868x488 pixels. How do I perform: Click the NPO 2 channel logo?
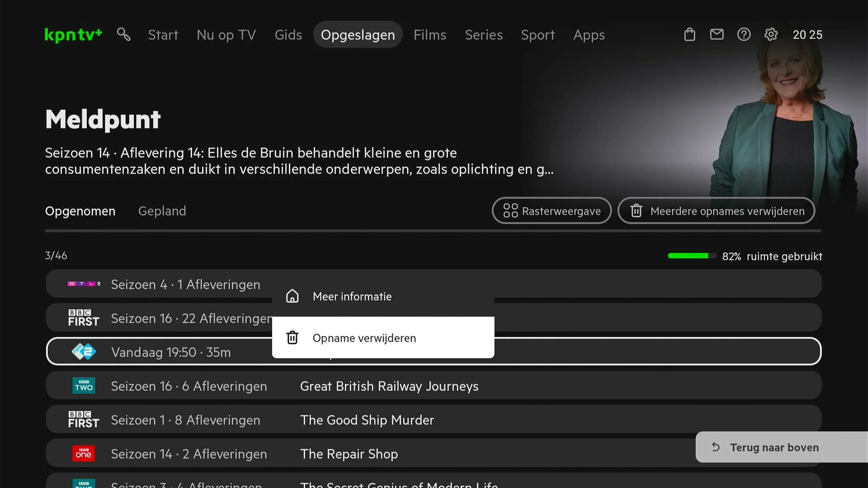pyautogui.click(x=84, y=352)
